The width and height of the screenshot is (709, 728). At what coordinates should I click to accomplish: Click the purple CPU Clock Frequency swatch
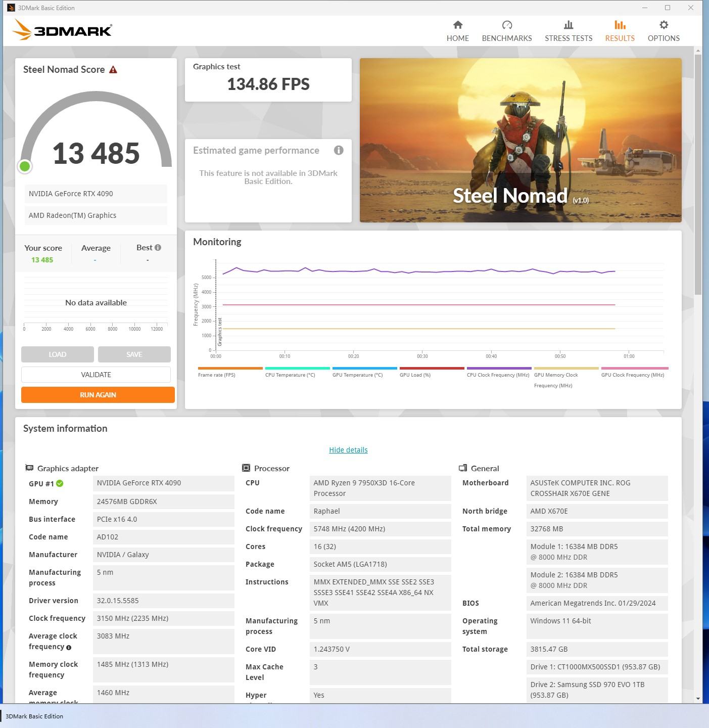pos(499,368)
